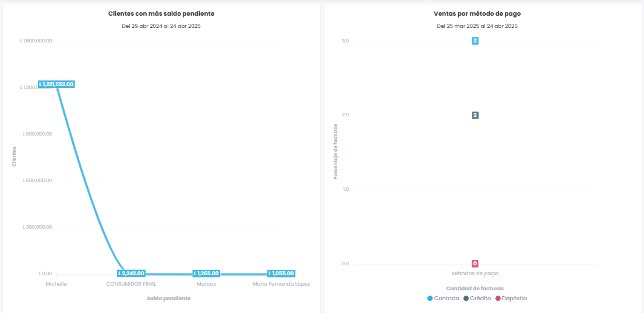Select the L 1,221,552.00 data point label

[x=56, y=84]
